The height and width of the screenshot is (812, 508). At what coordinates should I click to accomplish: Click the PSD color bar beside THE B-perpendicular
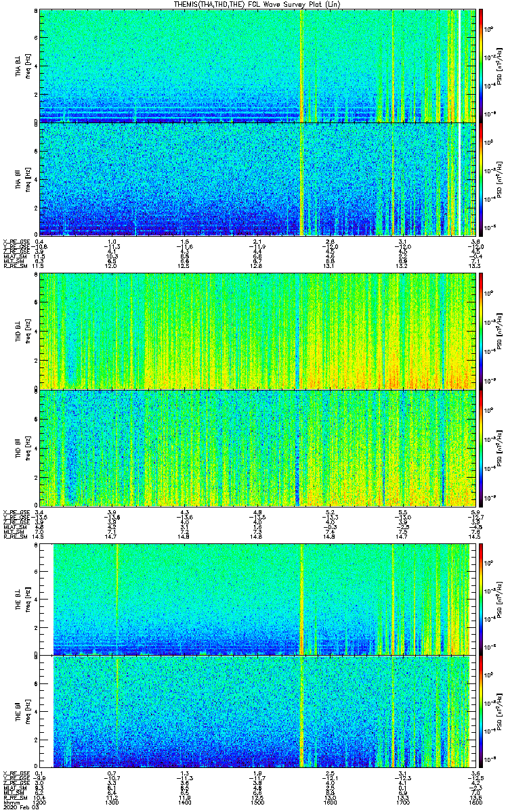(x=481, y=599)
